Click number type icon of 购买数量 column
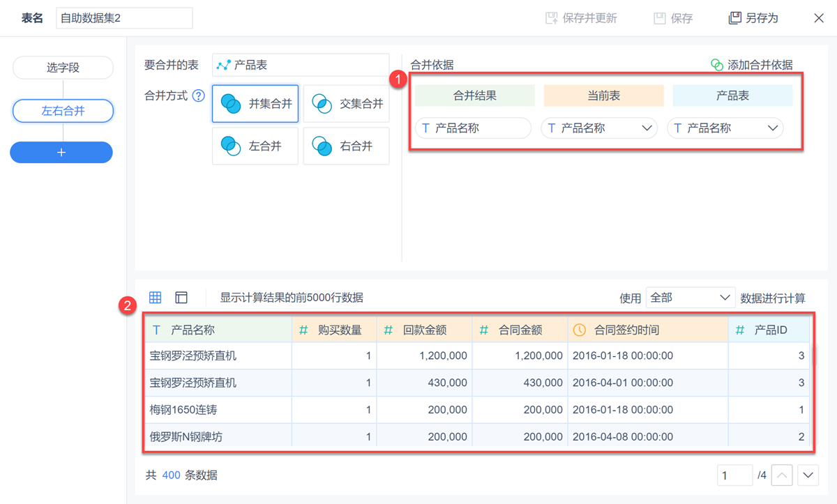 [x=303, y=330]
